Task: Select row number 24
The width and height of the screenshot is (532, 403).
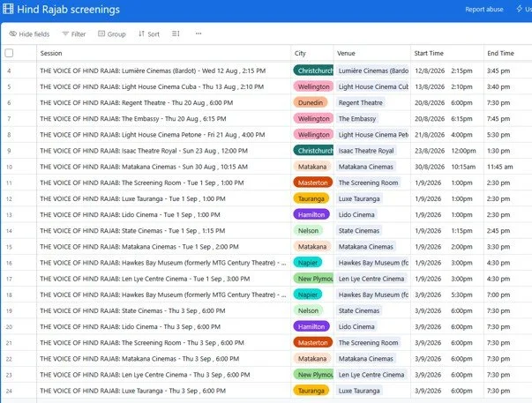Action: (9, 391)
